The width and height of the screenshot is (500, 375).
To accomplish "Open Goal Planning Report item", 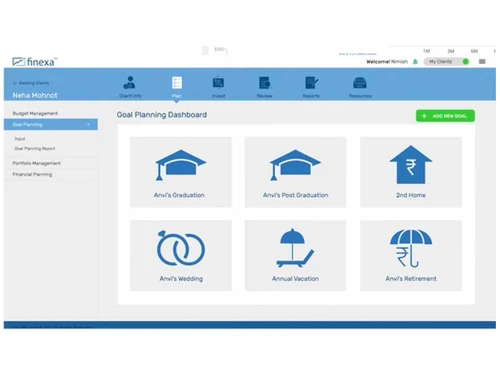I will (x=35, y=149).
